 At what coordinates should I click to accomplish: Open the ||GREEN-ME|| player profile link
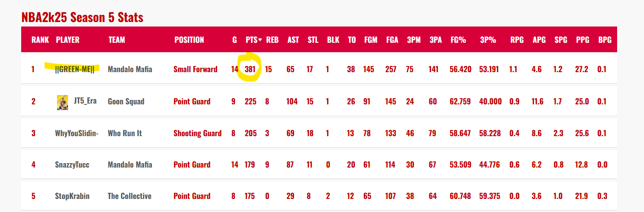pyautogui.click(x=75, y=69)
